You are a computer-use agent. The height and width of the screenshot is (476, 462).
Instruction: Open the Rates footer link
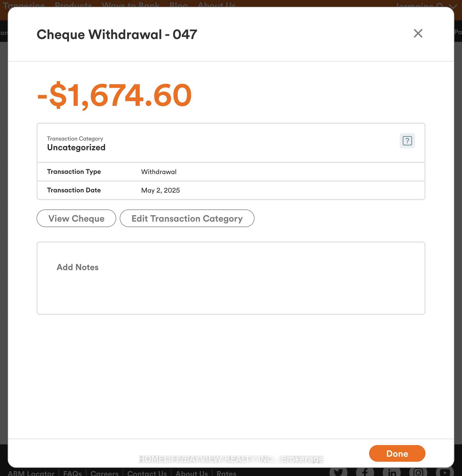226,473
